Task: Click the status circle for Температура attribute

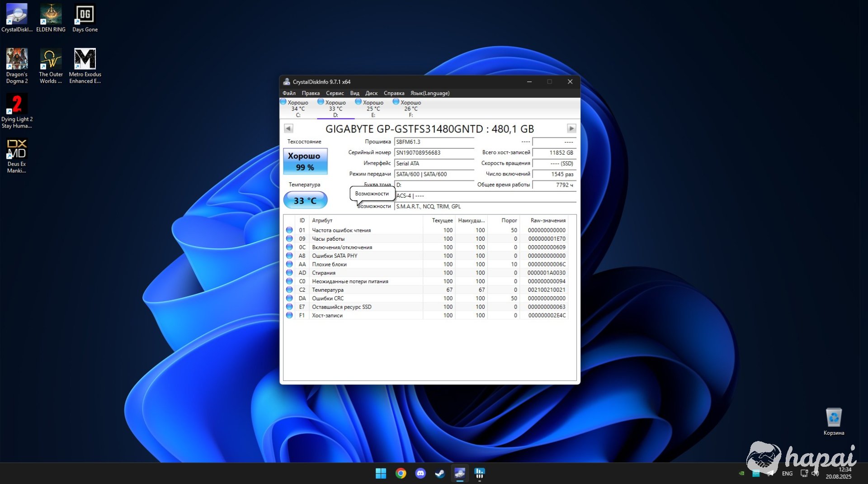Action: [289, 290]
